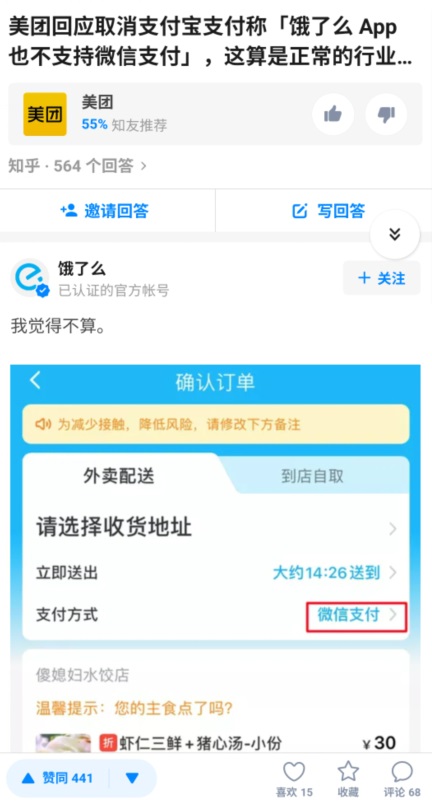Tap the back arrow in 确认订单 header
Screen dimensions: 432x806
(35, 381)
